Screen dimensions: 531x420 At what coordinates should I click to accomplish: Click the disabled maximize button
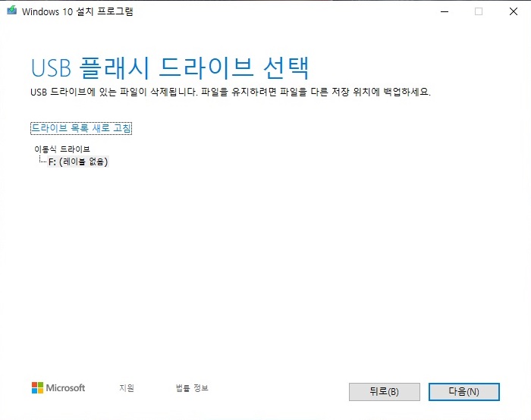(x=479, y=11)
